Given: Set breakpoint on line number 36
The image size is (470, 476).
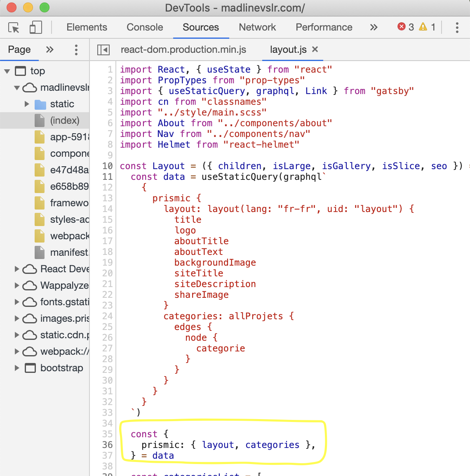Looking at the screenshot, I should click(x=108, y=445).
